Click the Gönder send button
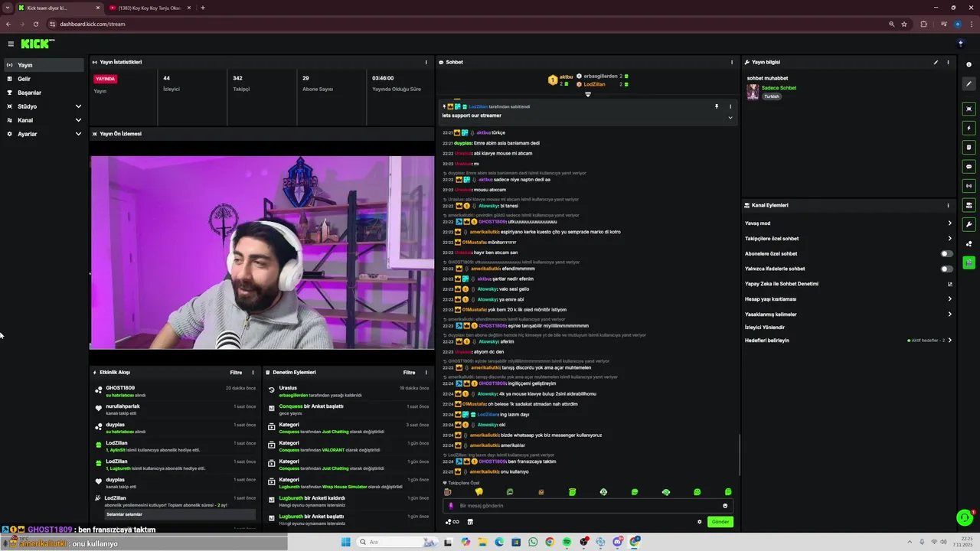This screenshot has width=980, height=551. (720, 522)
